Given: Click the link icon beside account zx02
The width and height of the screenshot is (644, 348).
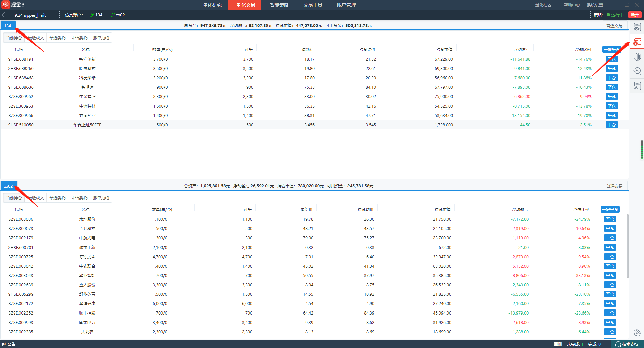Looking at the screenshot, I should (x=112, y=15).
